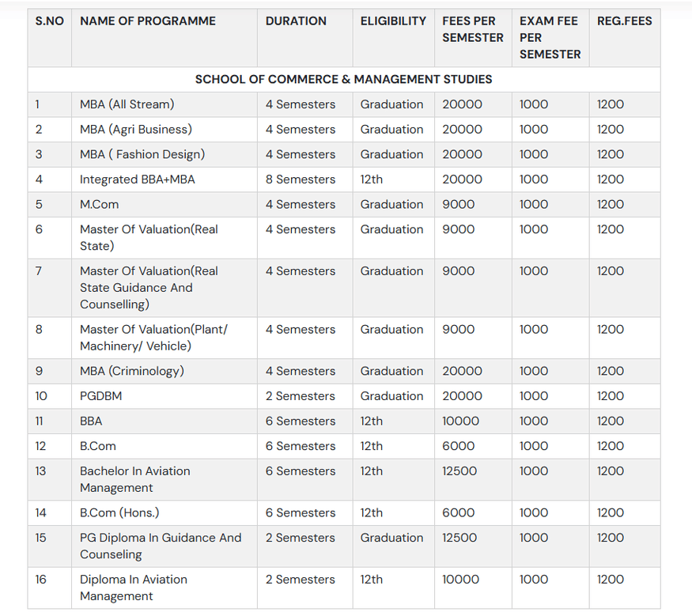Select the BBA programme name
692x616 pixels.
(90, 421)
